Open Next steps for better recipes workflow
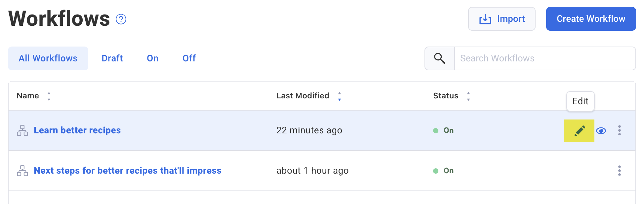This screenshot has height=204, width=644. click(127, 171)
